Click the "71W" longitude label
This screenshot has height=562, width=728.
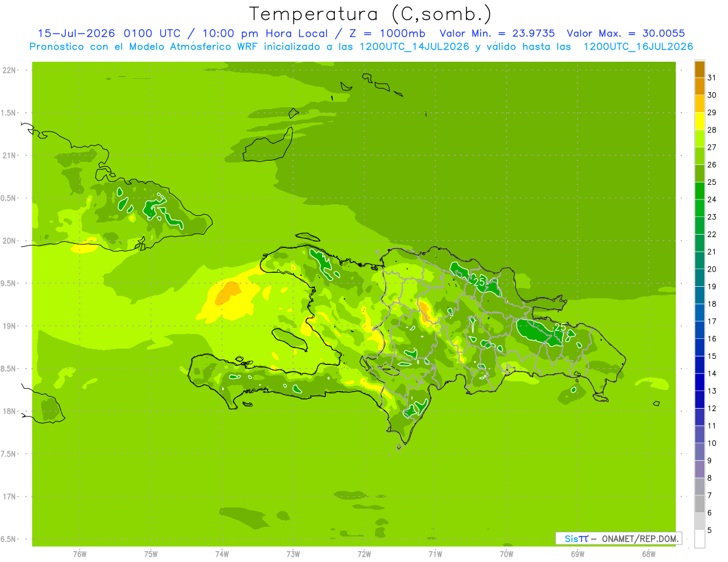point(435,554)
